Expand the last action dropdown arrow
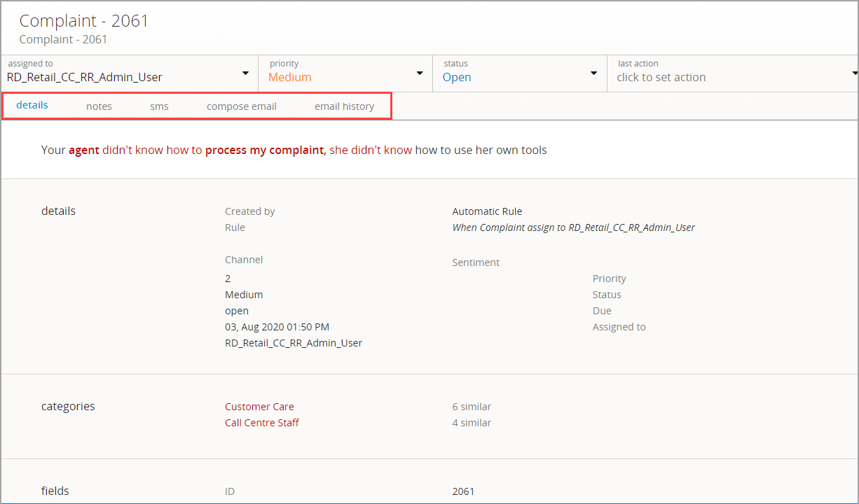Image resolution: width=859 pixels, height=504 pixels. 854,73
